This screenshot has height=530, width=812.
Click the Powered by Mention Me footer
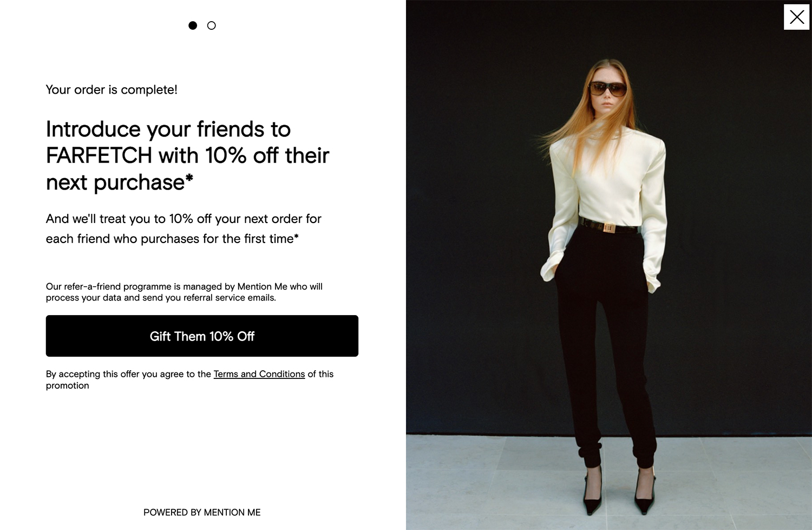[202, 512]
